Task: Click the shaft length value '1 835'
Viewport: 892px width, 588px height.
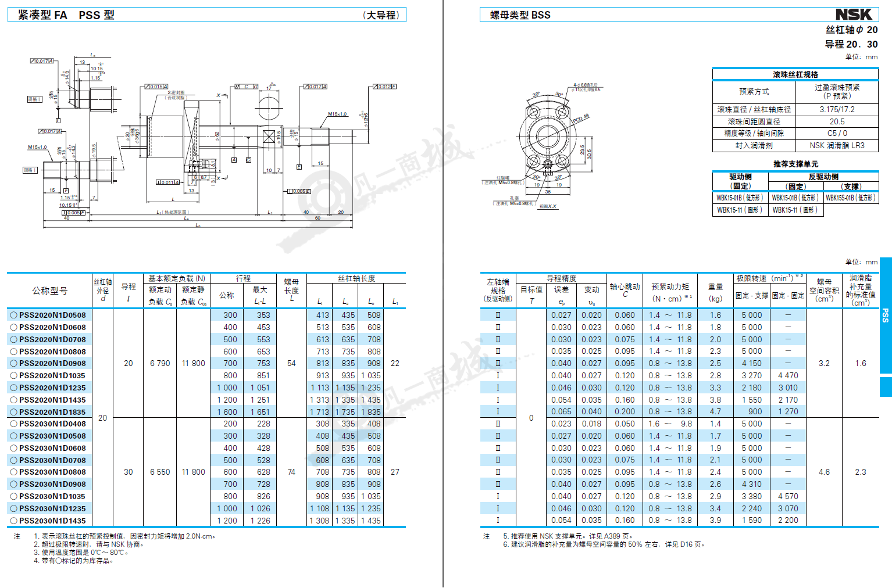Action: pyautogui.click(x=371, y=412)
